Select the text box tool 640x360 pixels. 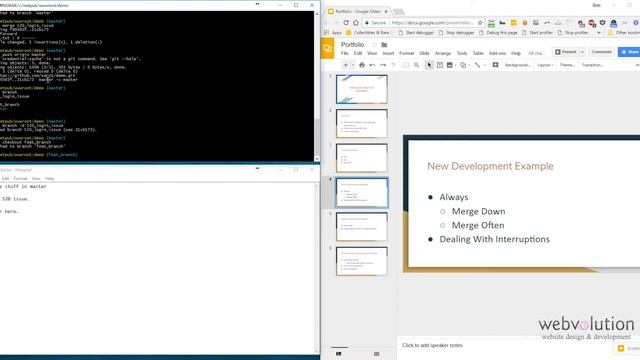click(440, 65)
